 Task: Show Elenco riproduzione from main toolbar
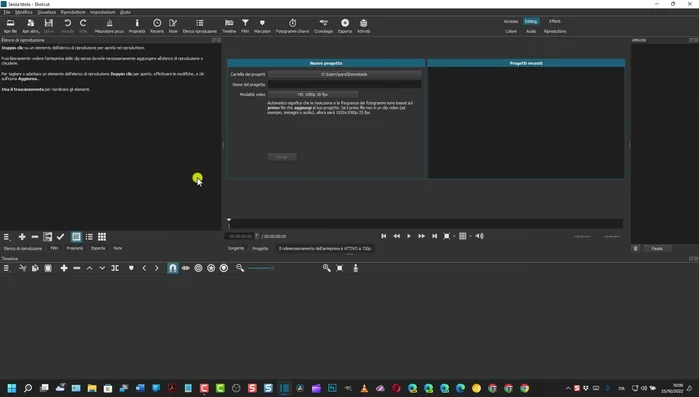click(x=200, y=26)
